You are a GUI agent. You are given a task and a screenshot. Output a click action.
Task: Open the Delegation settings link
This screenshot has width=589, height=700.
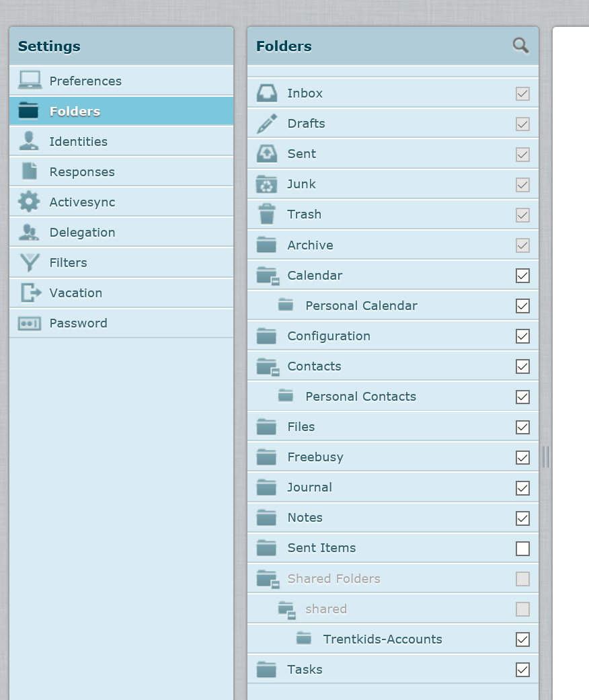82,232
